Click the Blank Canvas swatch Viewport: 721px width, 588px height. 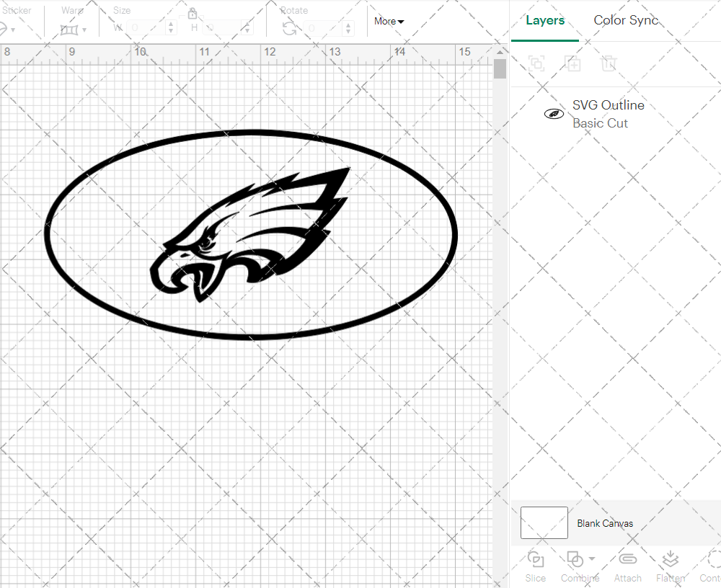pos(544,522)
